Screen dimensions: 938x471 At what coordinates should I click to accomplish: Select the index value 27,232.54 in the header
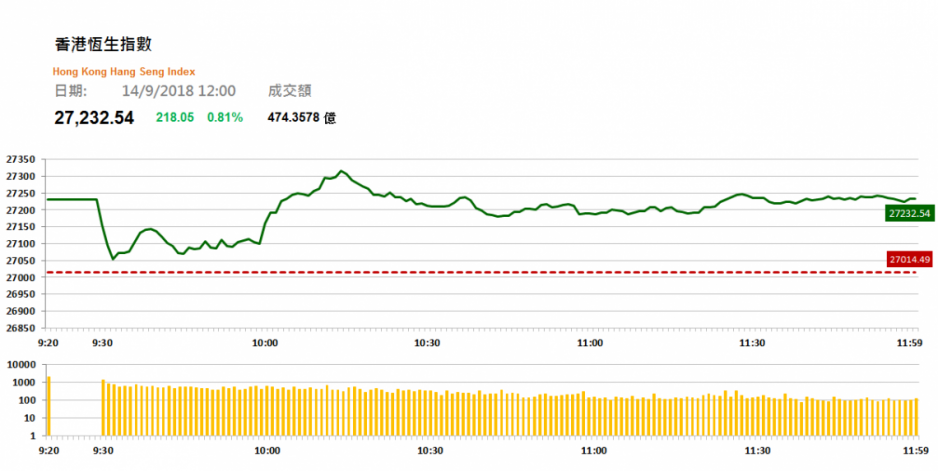click(x=94, y=118)
